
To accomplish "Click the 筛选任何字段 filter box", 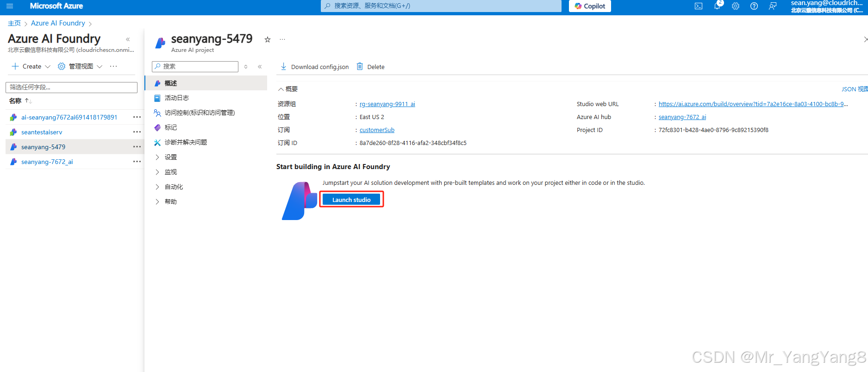I will point(71,87).
